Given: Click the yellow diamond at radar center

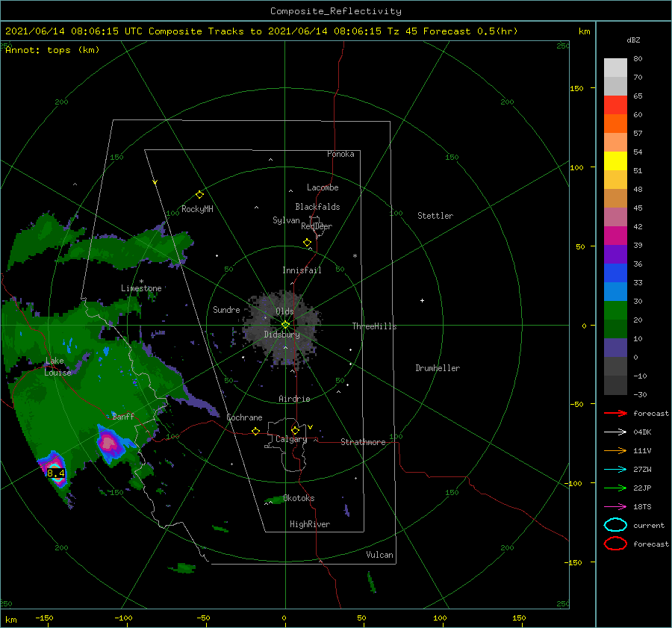Looking at the screenshot, I should (x=285, y=325).
